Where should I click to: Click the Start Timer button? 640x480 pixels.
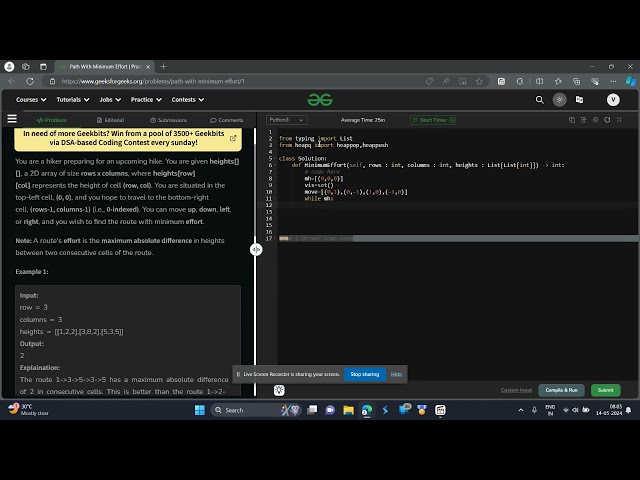click(433, 120)
